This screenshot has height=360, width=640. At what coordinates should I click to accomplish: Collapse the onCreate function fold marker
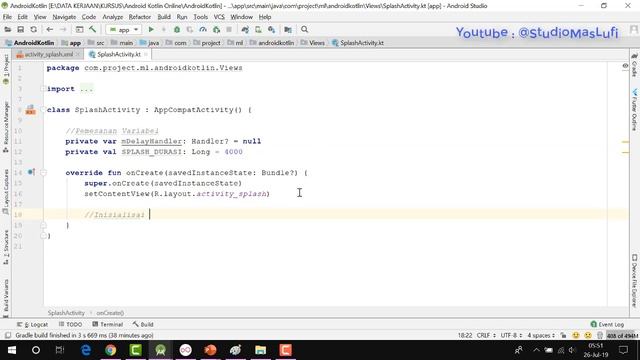[x=43, y=173]
